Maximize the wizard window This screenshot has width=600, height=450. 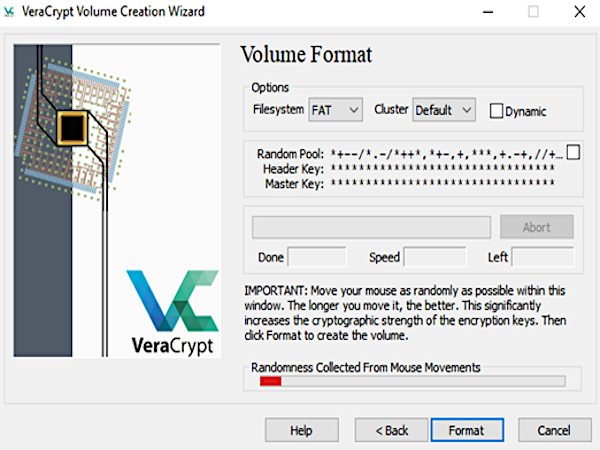533,12
